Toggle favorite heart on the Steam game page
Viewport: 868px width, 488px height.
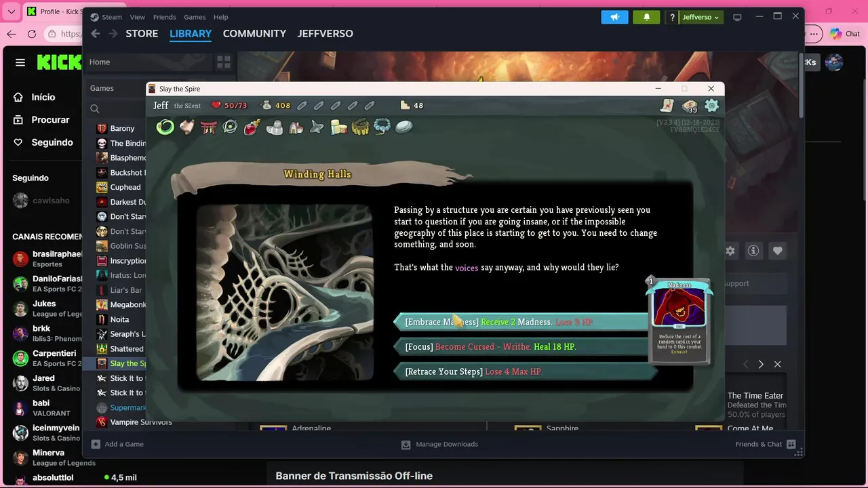tap(777, 251)
